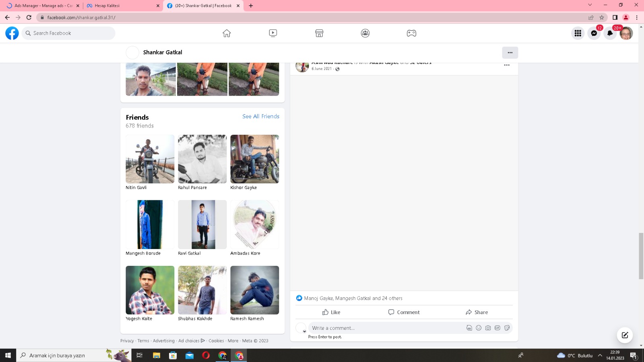Share the post
The image size is (644, 362).
(477, 312)
